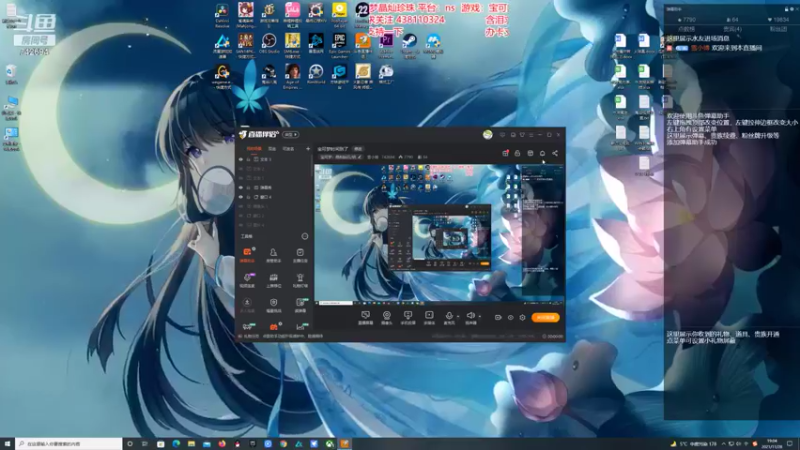Switch to the third scene tab

288,149
